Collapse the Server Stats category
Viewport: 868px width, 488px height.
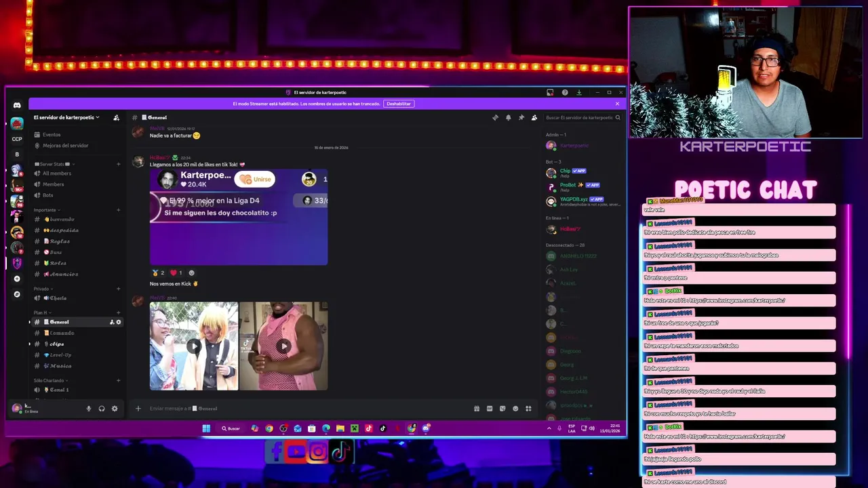pyautogui.click(x=54, y=164)
